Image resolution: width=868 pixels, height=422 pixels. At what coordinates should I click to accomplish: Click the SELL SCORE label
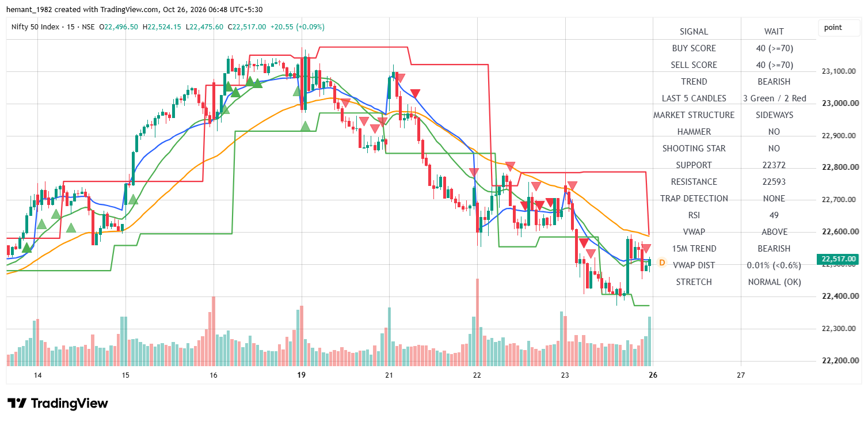(x=694, y=65)
